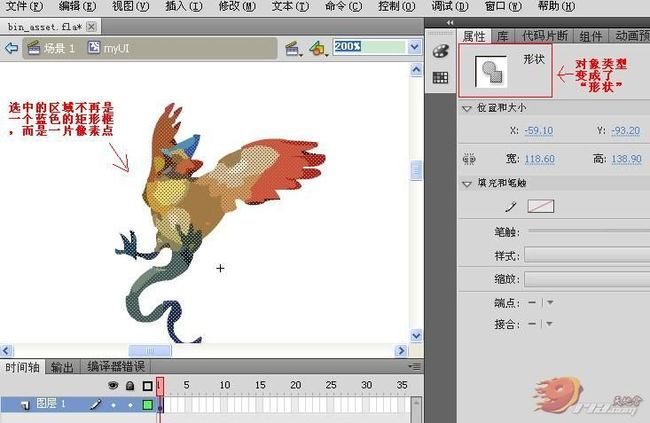This screenshot has height=423, width=650.
Task: Open the 命令 menu
Action: click(343, 6)
